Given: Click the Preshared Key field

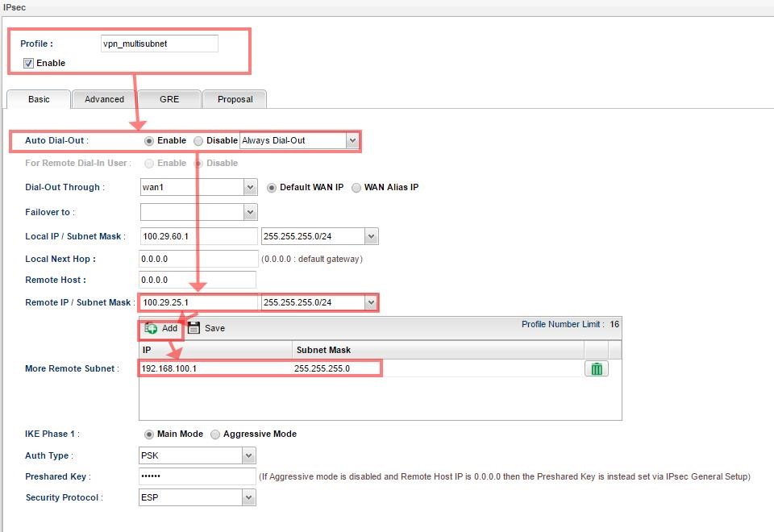Looking at the screenshot, I should pyautogui.click(x=198, y=476).
